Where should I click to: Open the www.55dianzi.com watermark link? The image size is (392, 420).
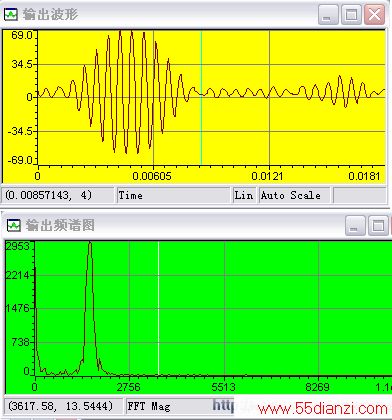tap(323, 409)
